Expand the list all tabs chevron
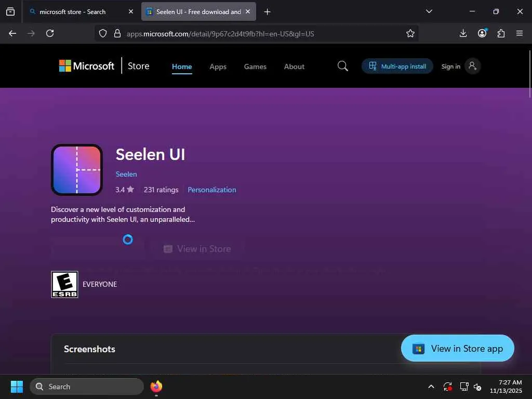Viewport: 532px width, 399px height. (x=429, y=11)
